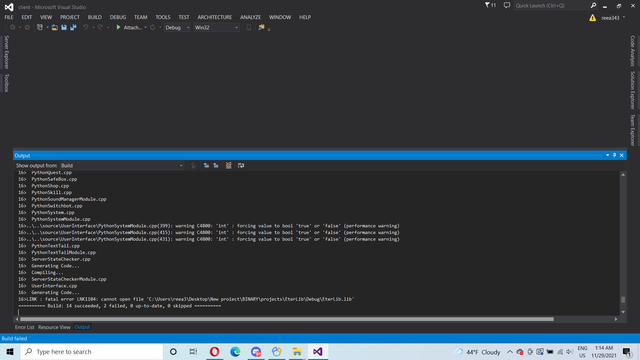Click the Save All toolbar icon
This screenshot has height=360, width=640.
click(x=73, y=27)
